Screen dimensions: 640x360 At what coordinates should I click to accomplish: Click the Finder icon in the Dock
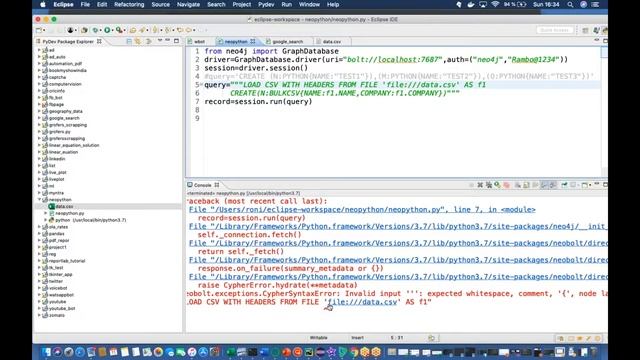point(46,351)
